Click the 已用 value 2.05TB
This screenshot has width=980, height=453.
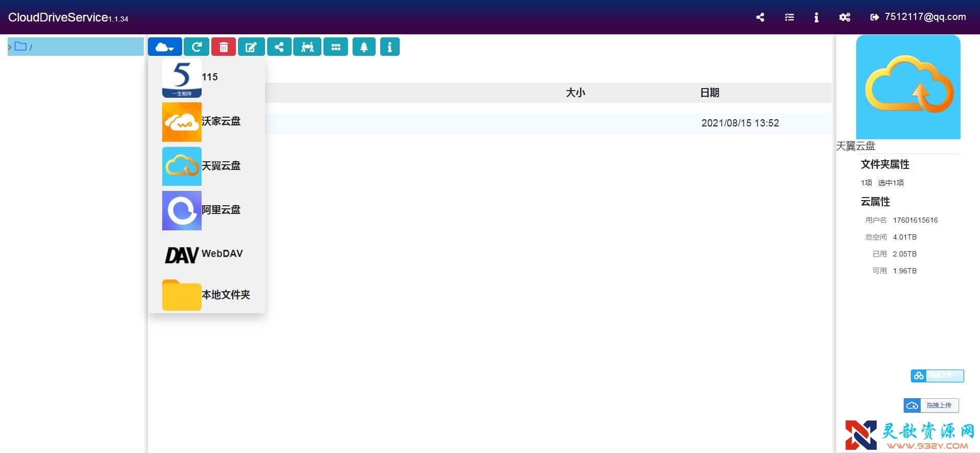(904, 254)
